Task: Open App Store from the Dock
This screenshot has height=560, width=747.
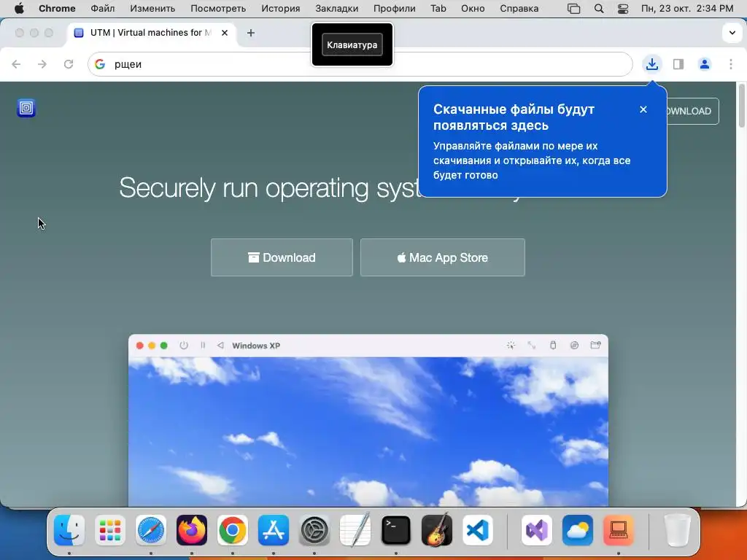Action: point(274,530)
